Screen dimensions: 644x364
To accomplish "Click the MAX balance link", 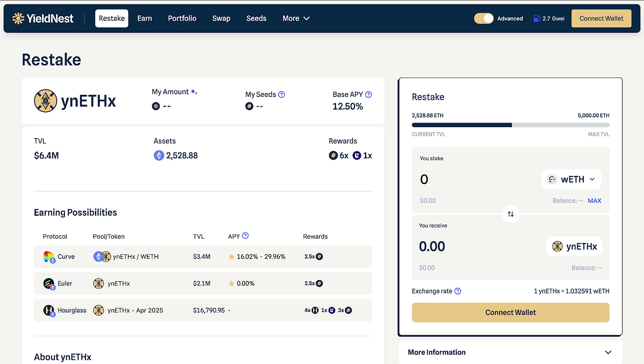I will [594, 201].
